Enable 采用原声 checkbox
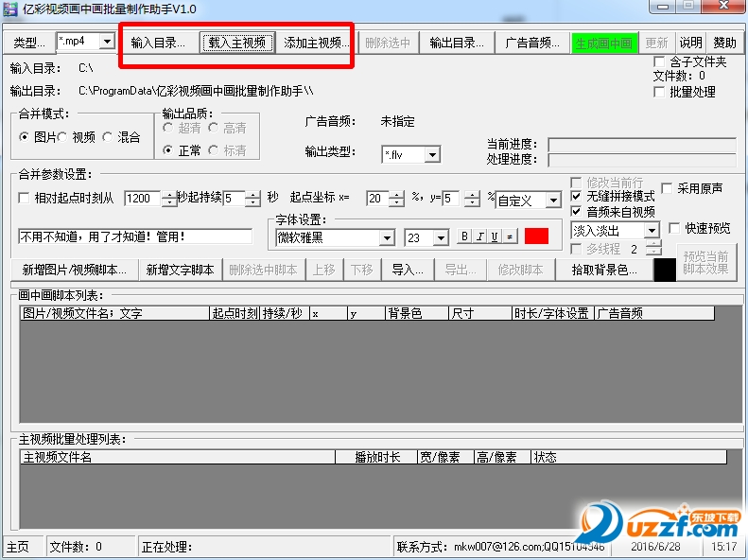This screenshot has width=748, height=560. point(692,188)
